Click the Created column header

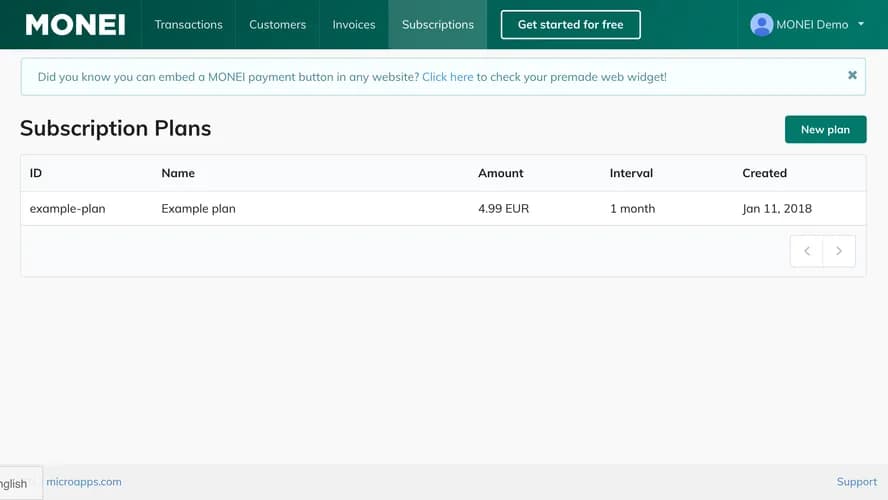765,173
